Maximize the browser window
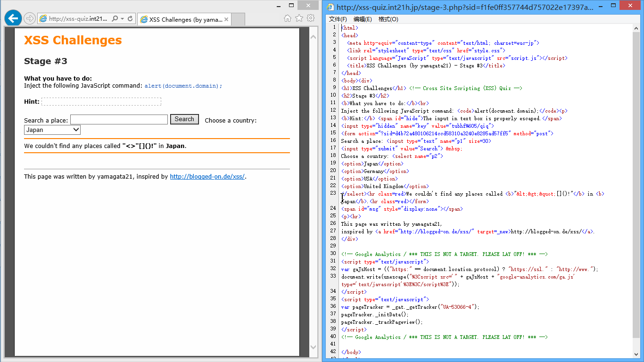The height and width of the screenshot is (362, 644). tap(291, 5)
